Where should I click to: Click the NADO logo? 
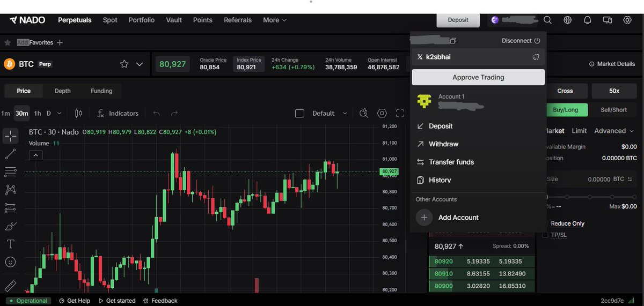click(27, 20)
